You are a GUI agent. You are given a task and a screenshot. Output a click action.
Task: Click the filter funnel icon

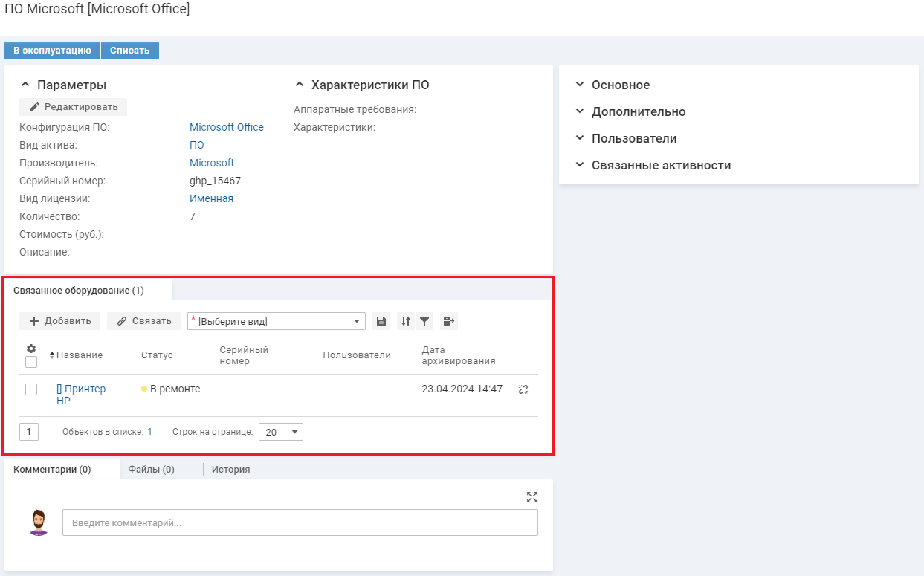pyautogui.click(x=424, y=321)
